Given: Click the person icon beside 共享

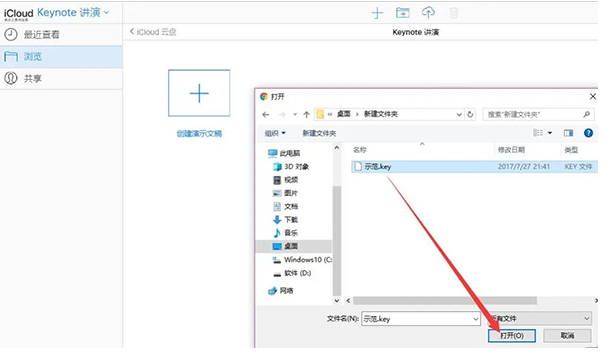Looking at the screenshot, I should [11, 79].
